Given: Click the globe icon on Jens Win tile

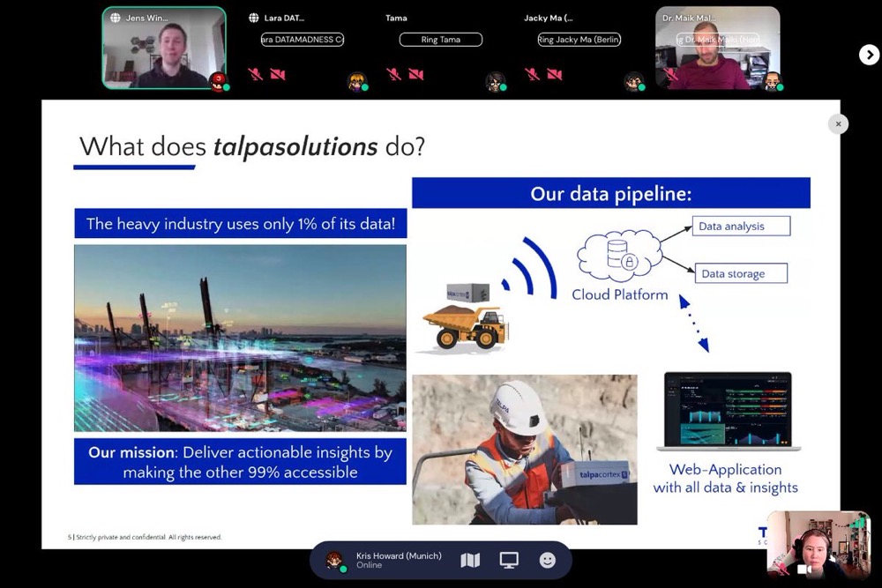Looking at the screenshot, I should 116,18.
